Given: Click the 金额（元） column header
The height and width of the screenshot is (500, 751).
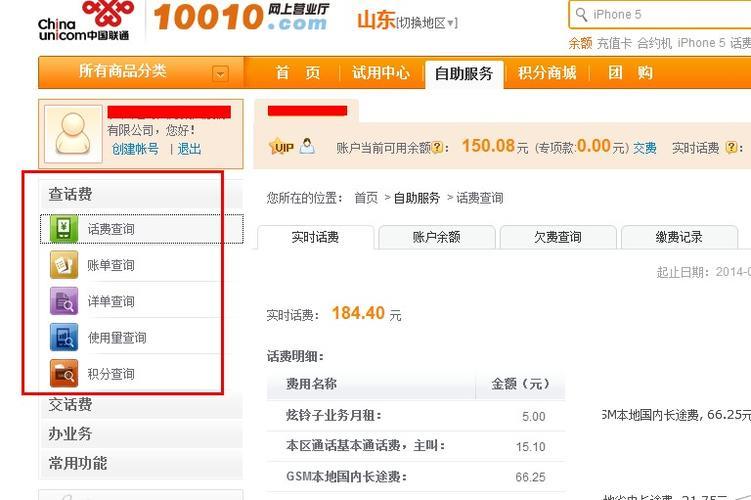Looking at the screenshot, I should pos(520,384).
